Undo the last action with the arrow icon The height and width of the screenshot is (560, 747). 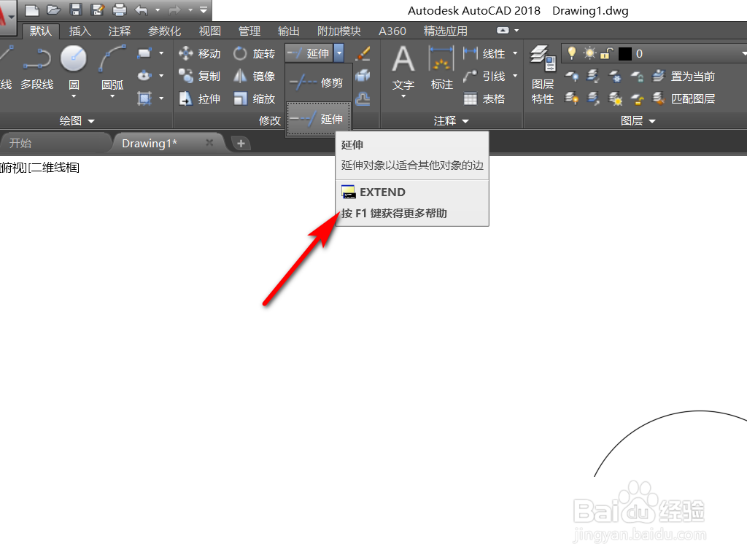pos(142,9)
